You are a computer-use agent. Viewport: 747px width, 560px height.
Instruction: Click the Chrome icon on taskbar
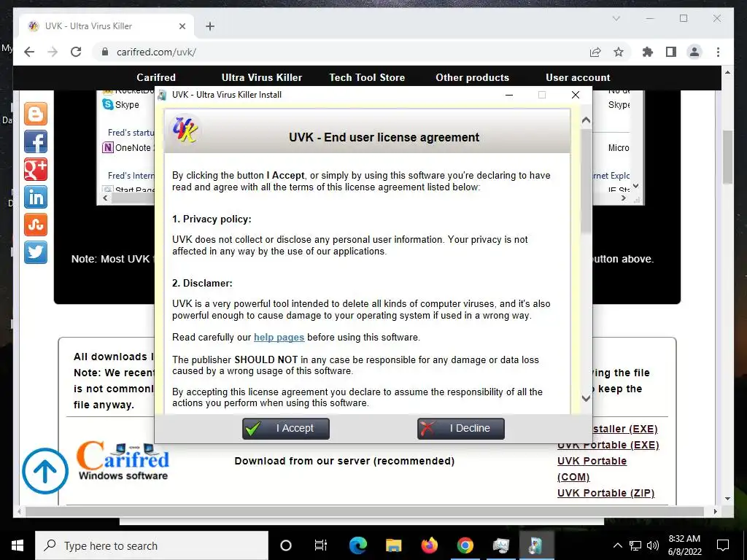point(465,545)
